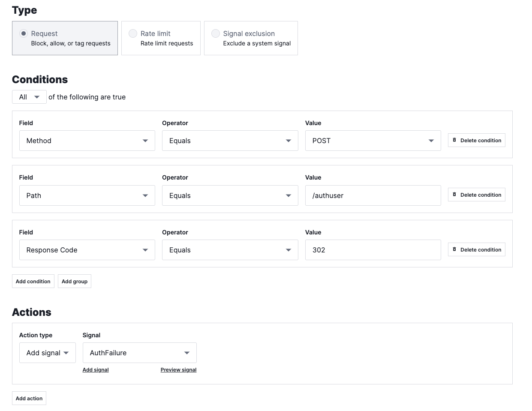Open the POST value dropdown
The width and height of the screenshot is (532, 411).
(x=373, y=141)
